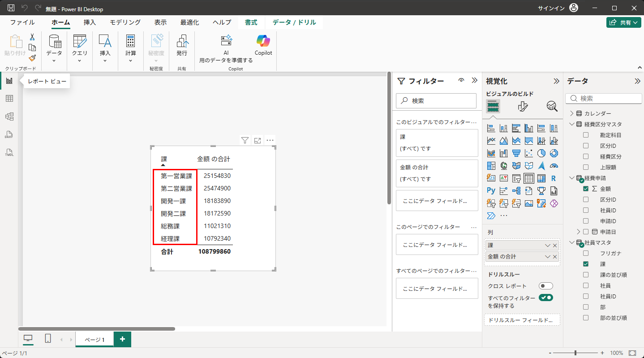Switch to Table view in the left sidebar
This screenshot has width=644, height=358.
(x=9, y=99)
